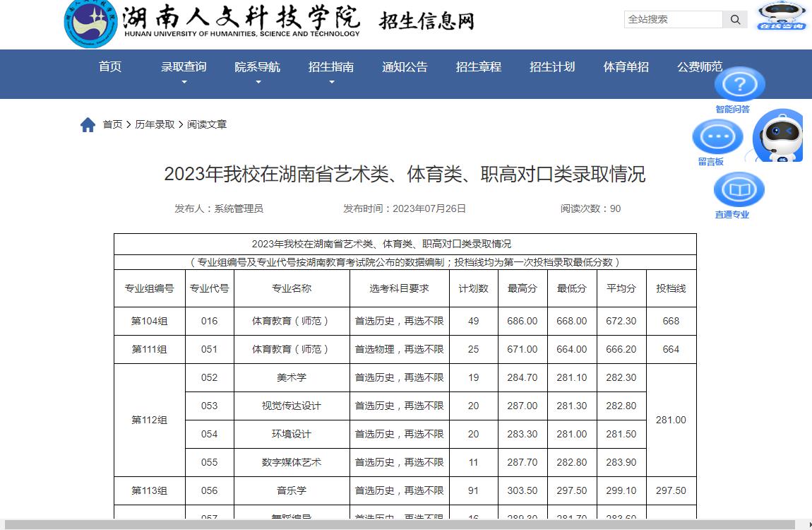Viewport: 812px width, 530px height.
Task: Click the 专业名称 column header
Action: coord(292,288)
